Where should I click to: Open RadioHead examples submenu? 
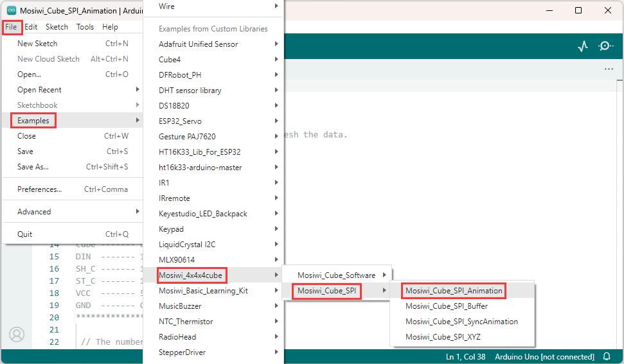coord(214,337)
